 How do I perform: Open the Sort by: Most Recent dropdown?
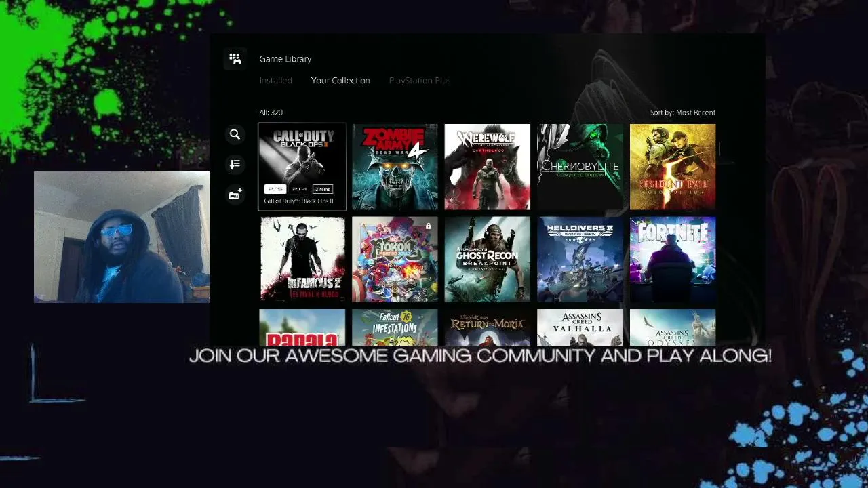pos(682,113)
